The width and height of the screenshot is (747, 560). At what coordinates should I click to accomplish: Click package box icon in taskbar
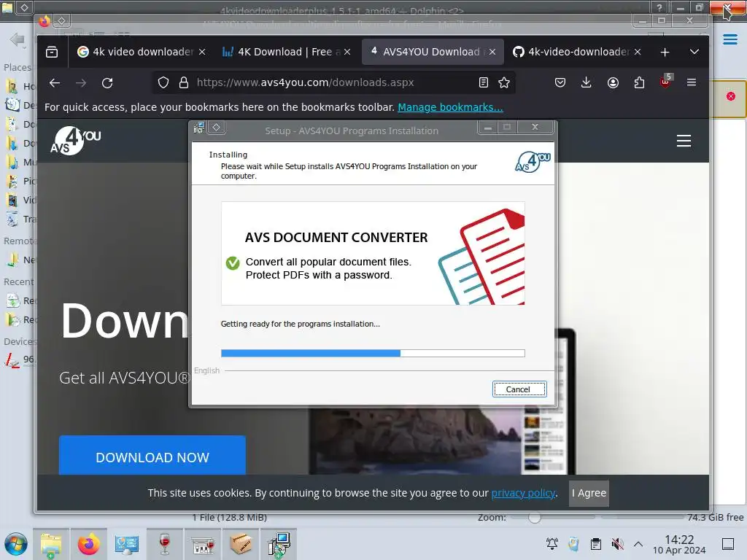point(240,544)
